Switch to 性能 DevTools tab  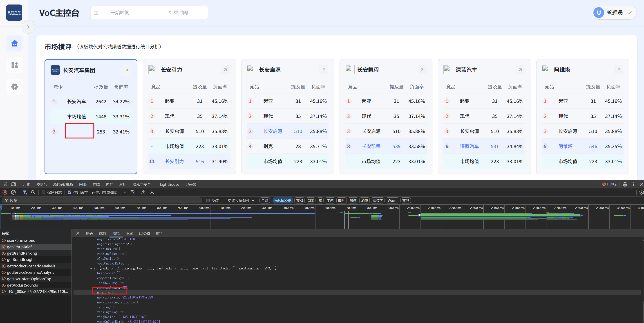coord(96,184)
